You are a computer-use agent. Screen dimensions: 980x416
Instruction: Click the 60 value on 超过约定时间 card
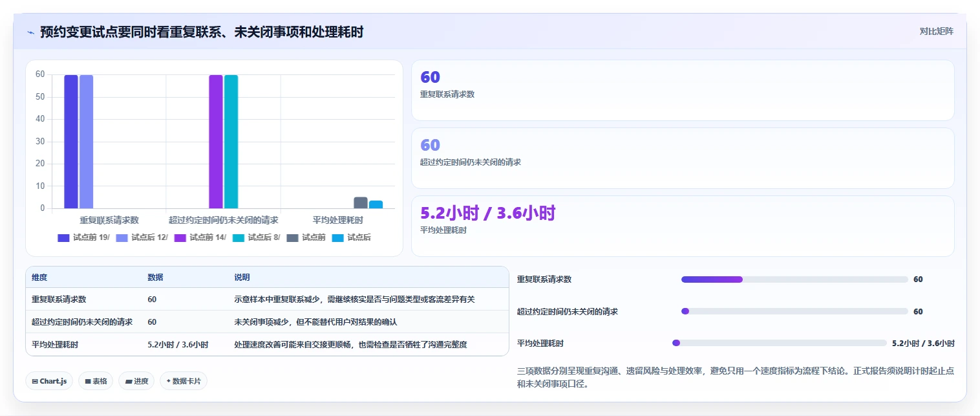(430, 145)
